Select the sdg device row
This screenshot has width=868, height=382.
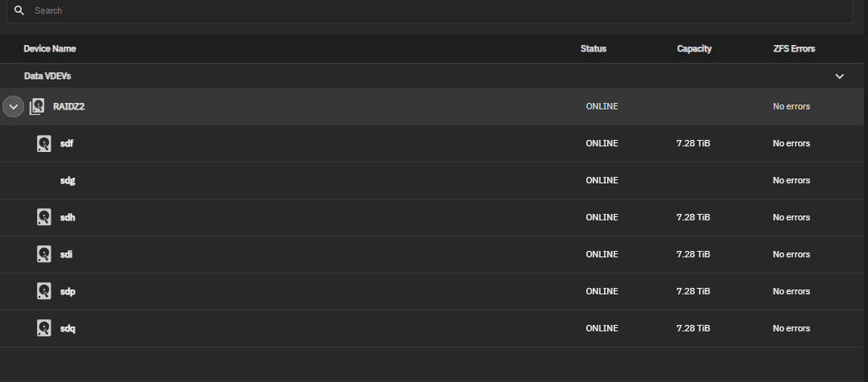432,181
